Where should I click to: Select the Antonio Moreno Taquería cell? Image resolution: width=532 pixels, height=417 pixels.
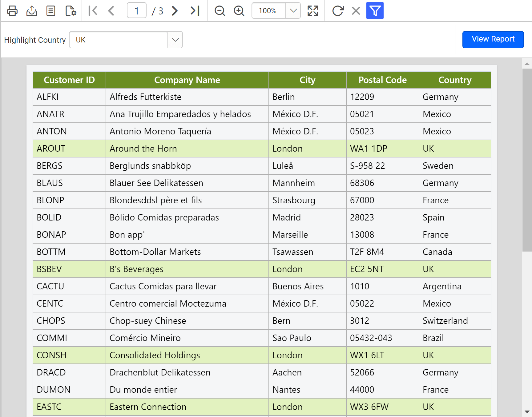click(x=187, y=131)
